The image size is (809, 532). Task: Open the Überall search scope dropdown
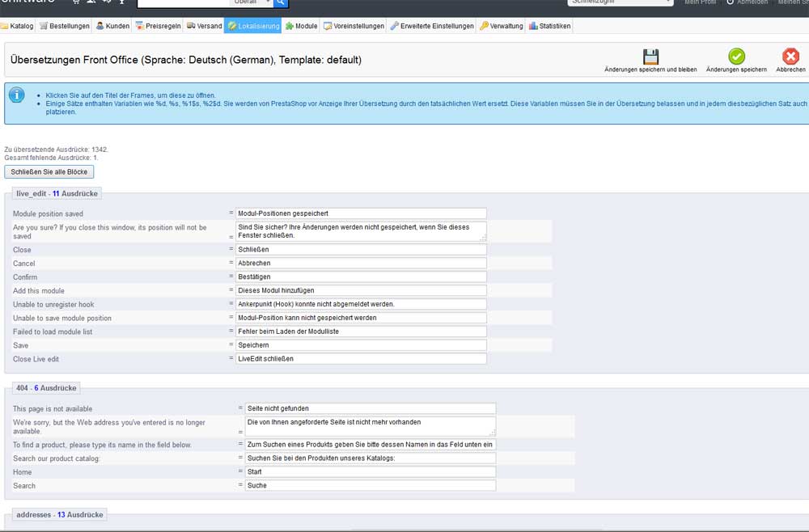coord(252,2)
